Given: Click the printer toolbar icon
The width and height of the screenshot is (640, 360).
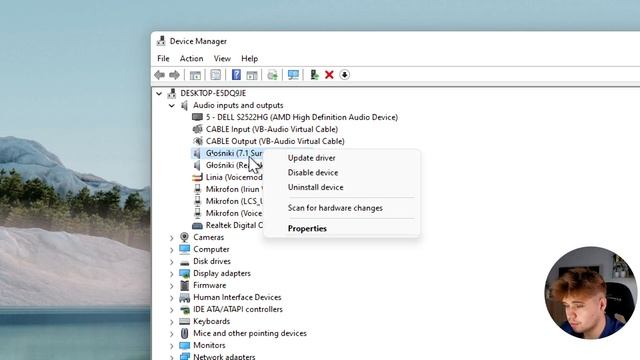Looking at the screenshot, I should click(272, 75).
